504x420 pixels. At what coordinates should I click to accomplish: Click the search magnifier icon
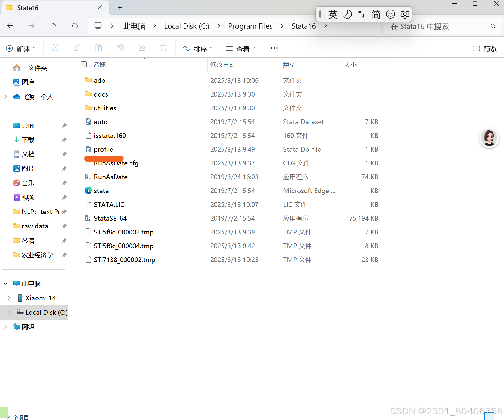pyautogui.click(x=493, y=26)
